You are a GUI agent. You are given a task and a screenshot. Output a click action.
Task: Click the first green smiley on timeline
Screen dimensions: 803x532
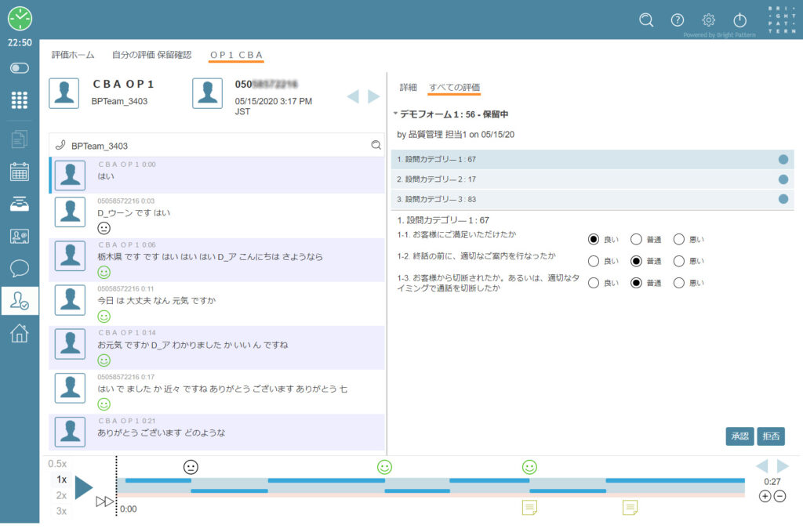[x=384, y=467]
